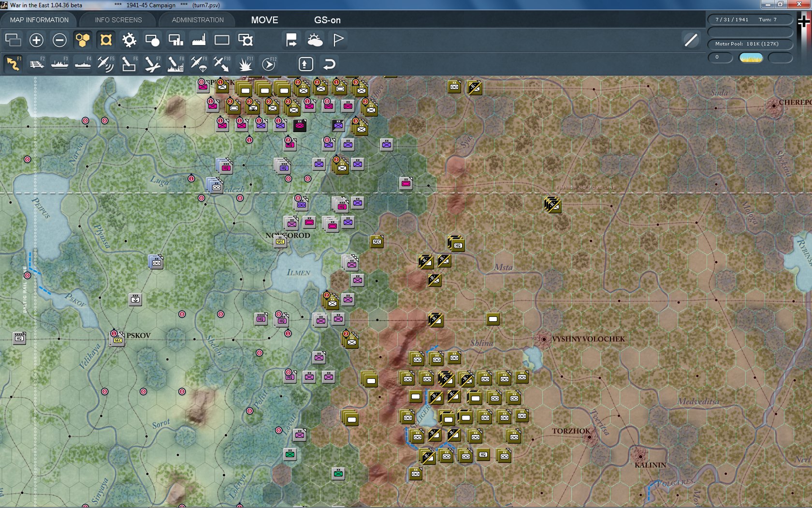Open the MAP INFORMATION tab
The image size is (812, 508).
39,20
